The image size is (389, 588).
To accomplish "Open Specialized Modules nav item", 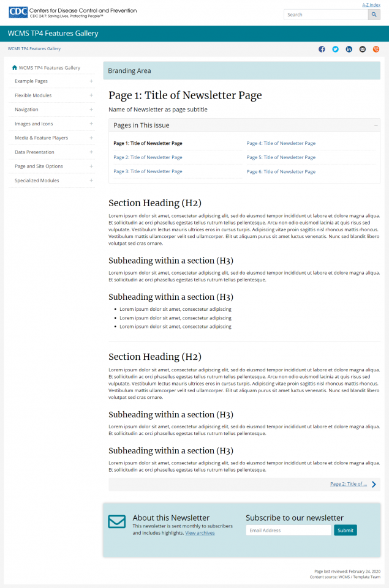I will tap(37, 180).
